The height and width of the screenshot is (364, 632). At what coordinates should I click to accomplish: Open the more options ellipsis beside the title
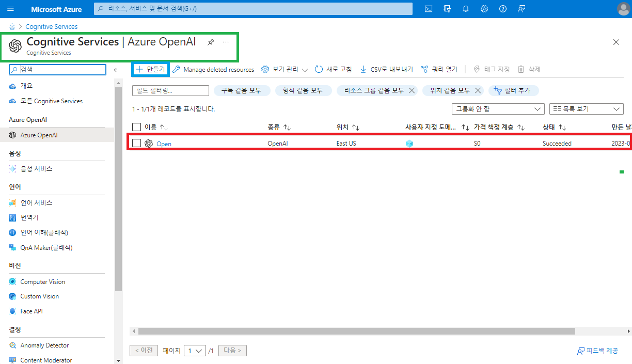coord(226,42)
